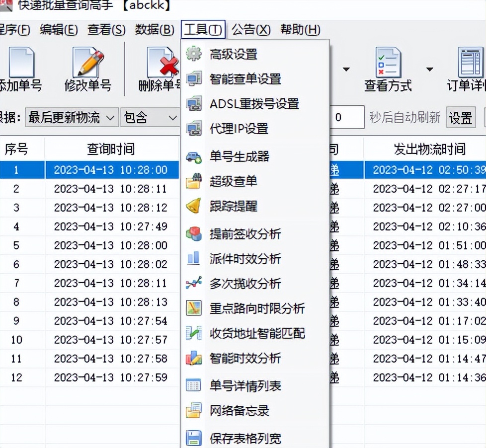Click the auto-refresh seconds input field
This screenshot has height=448, width=486.
point(348,117)
